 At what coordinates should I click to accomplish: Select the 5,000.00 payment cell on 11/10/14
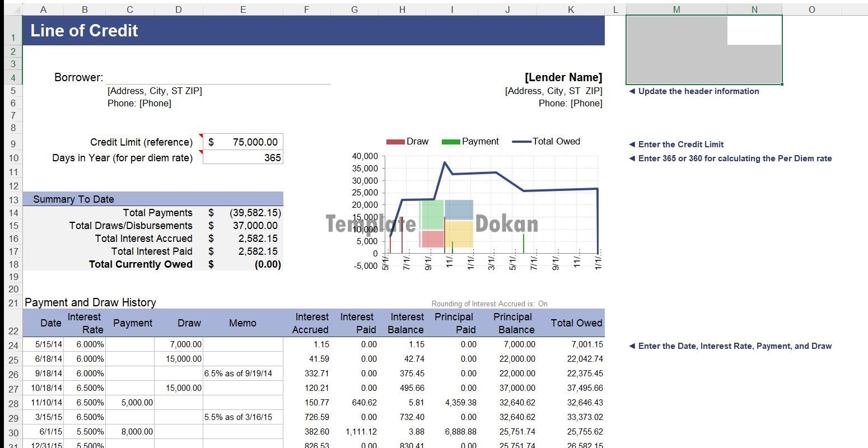pos(130,403)
